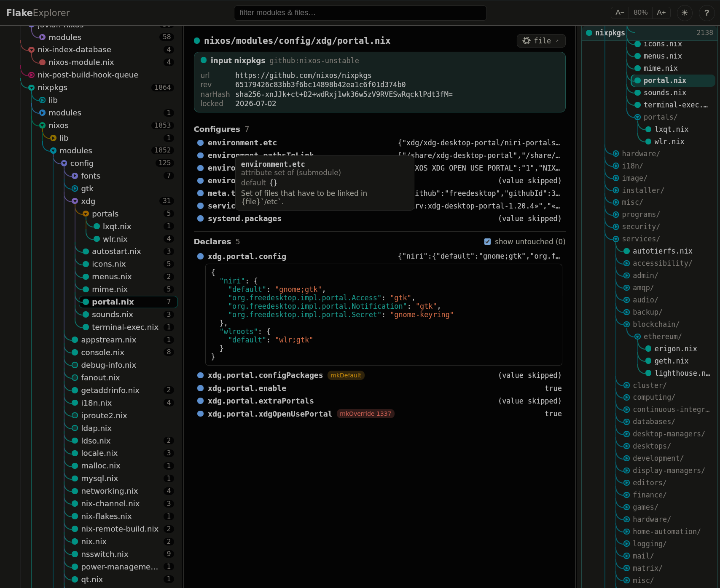Open terminal-exec.nix in left tree

point(125,327)
